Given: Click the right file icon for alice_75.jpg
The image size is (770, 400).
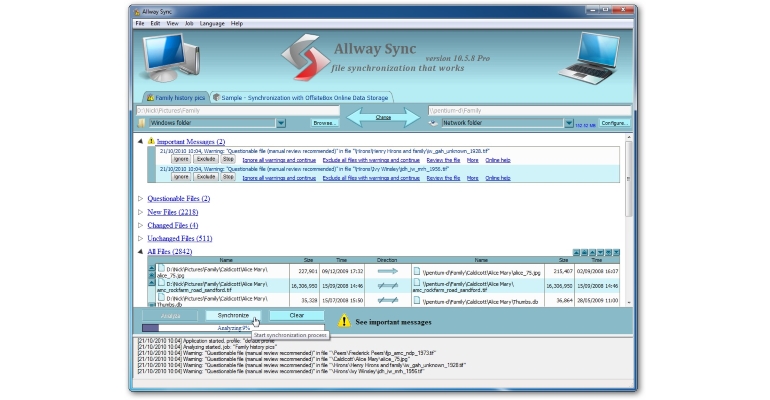Looking at the screenshot, I should [417, 271].
